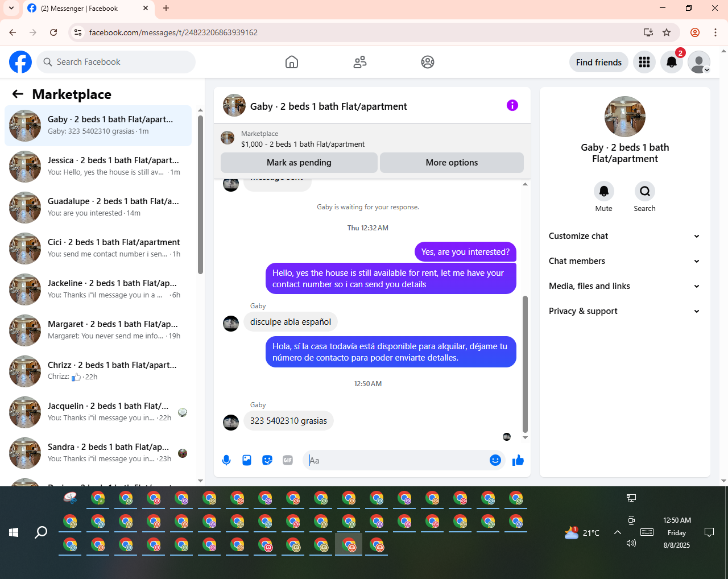Open the Jessica conversation
This screenshot has height=579, width=728.
click(x=98, y=166)
